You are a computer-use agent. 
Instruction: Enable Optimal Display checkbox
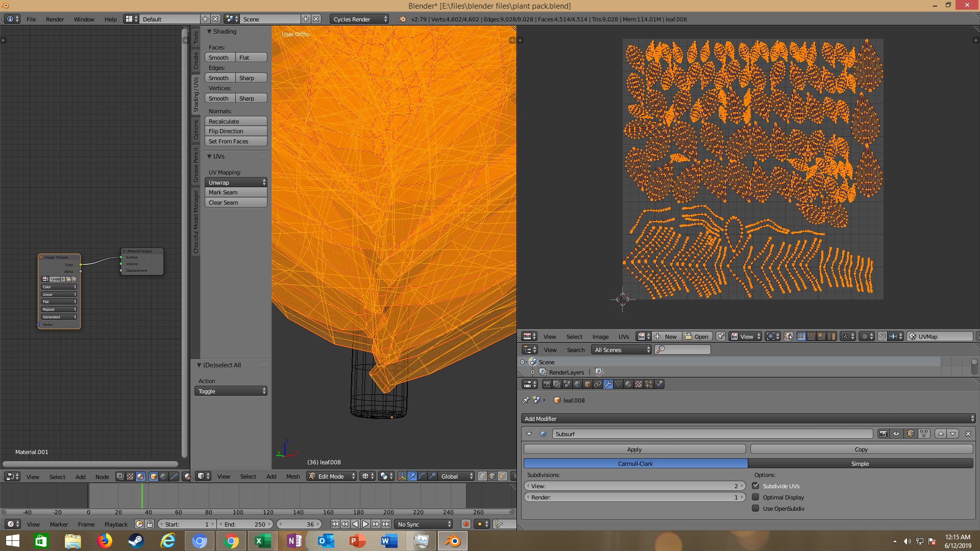pos(755,497)
